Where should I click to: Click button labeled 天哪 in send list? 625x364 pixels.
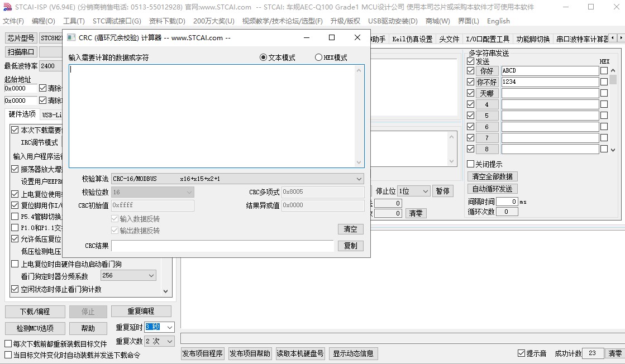pyautogui.click(x=486, y=93)
